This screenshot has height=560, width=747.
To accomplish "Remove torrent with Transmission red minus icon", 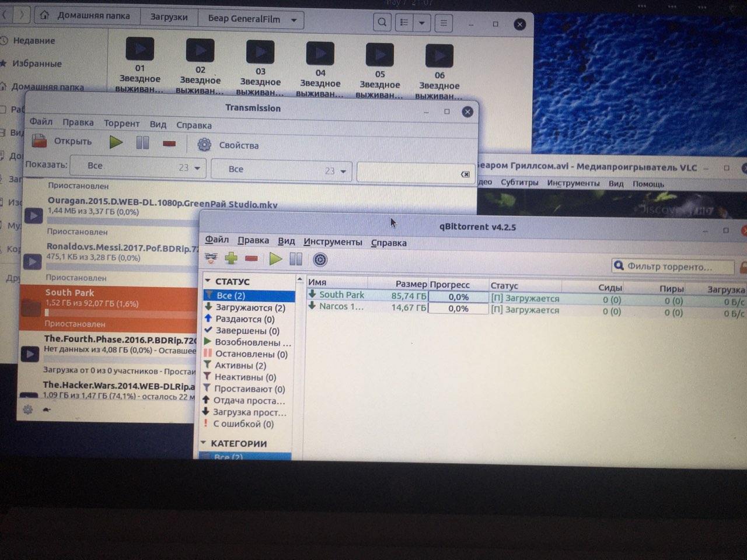I will (169, 143).
